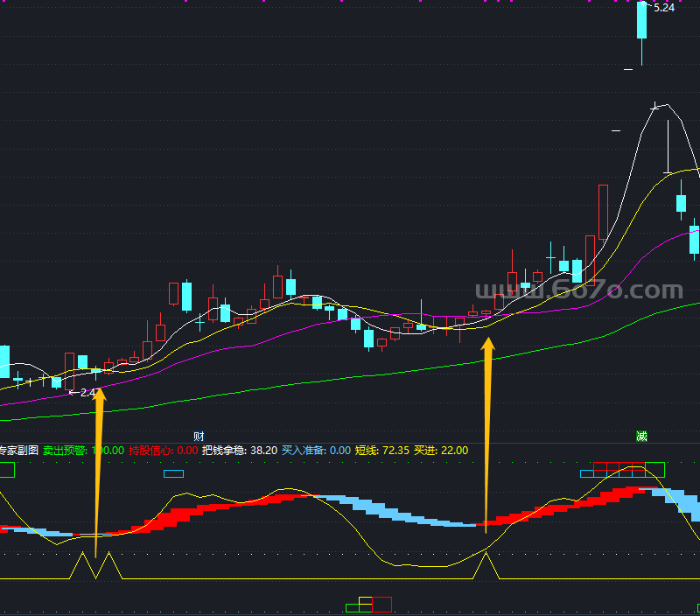Click the www.6070.com watermark
The height and width of the screenshot is (616, 700).
578,291
